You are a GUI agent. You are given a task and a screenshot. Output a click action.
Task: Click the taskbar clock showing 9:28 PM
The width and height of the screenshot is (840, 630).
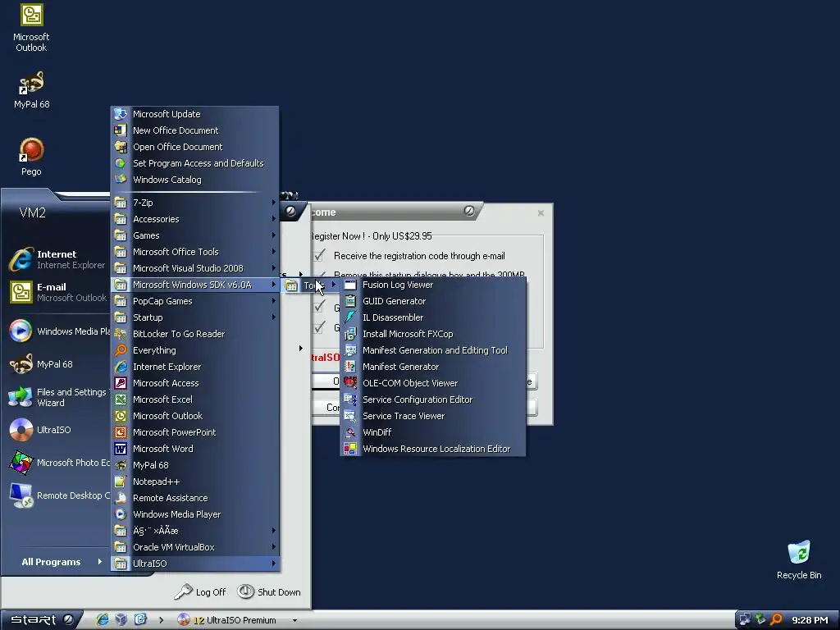[810, 620]
